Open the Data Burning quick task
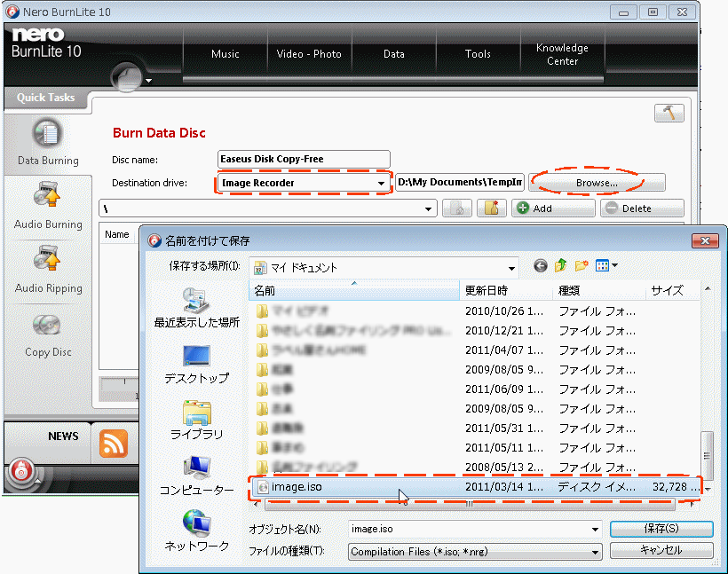 tap(48, 143)
